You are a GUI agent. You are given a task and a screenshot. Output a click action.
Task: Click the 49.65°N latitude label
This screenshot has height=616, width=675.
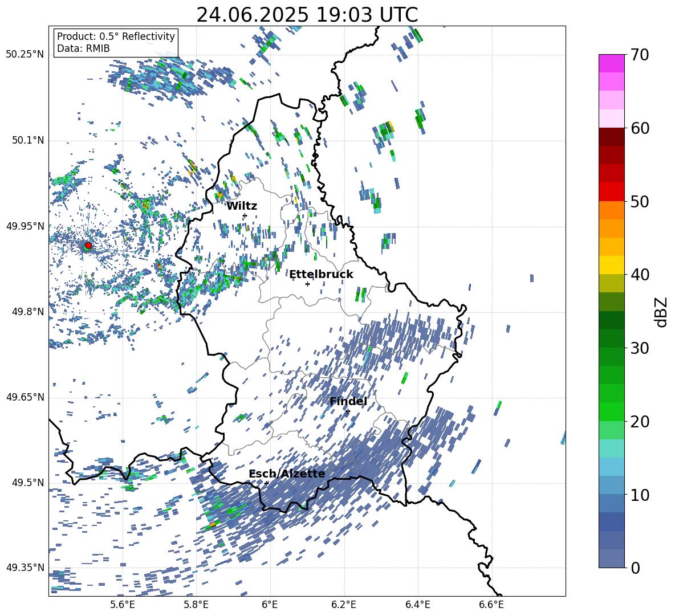pos(25,397)
